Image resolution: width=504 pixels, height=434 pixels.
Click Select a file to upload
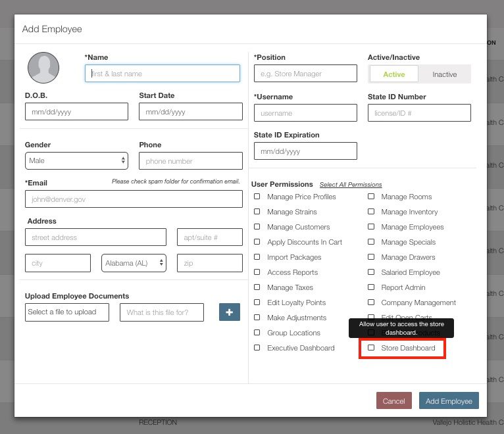tap(67, 312)
